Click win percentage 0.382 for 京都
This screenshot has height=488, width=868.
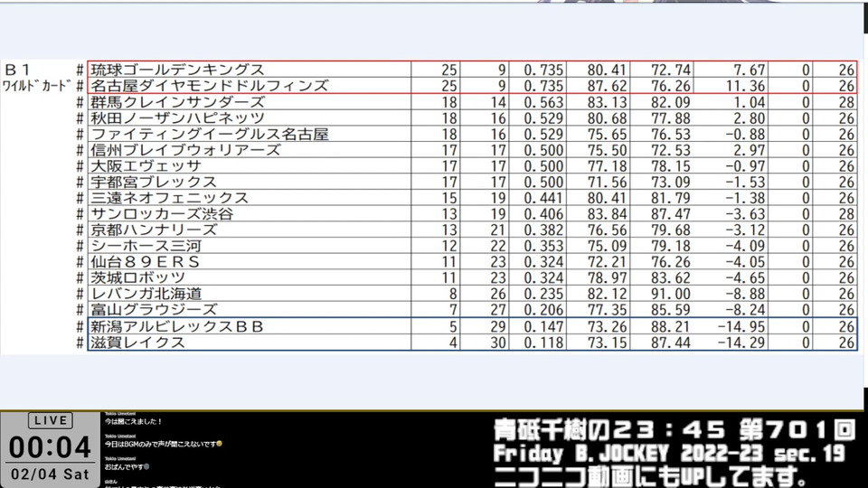point(543,230)
